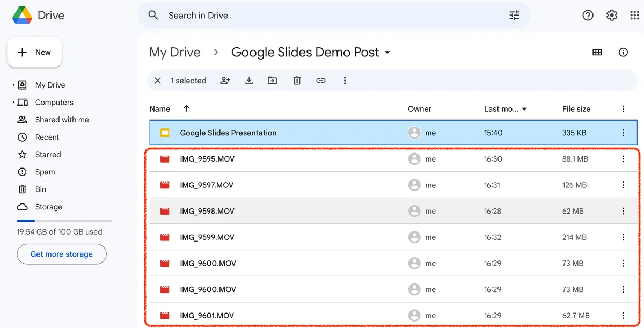
Task: Click the 214 MB file size cell
Action: 574,237
